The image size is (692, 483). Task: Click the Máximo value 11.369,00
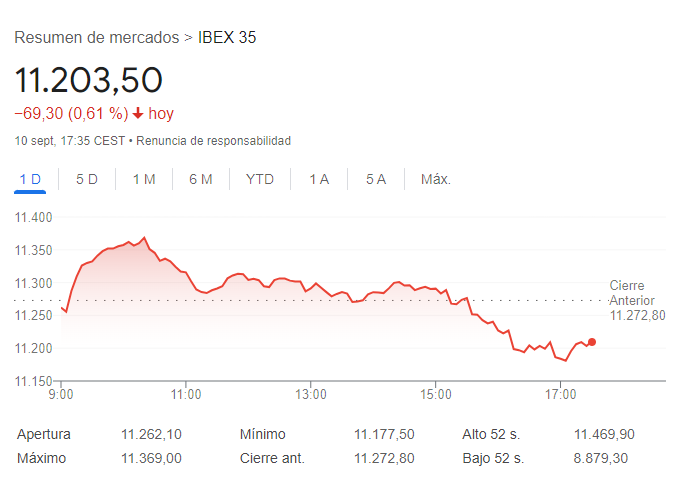click(151, 458)
